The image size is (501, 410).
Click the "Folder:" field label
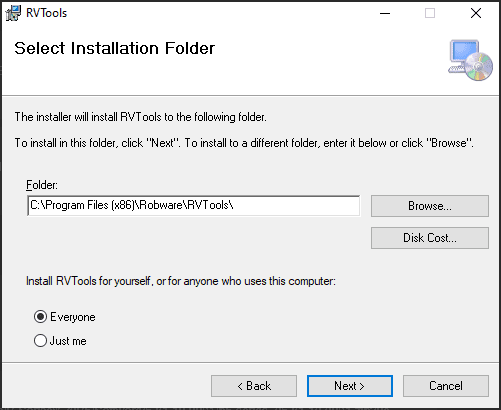(x=42, y=185)
